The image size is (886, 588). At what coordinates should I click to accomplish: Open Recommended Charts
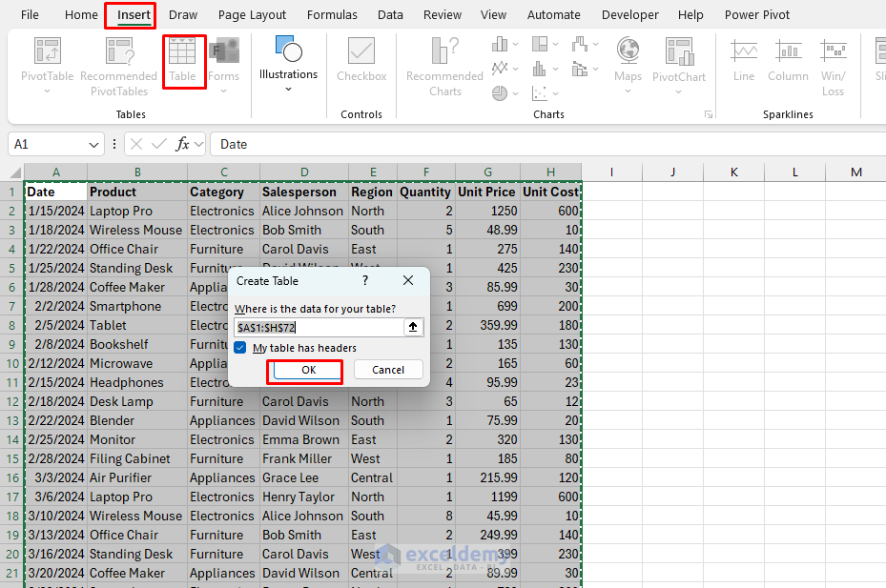click(444, 66)
